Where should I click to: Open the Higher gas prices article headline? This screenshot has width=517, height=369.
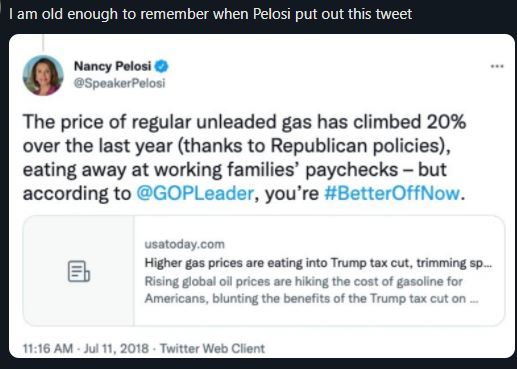(318, 263)
